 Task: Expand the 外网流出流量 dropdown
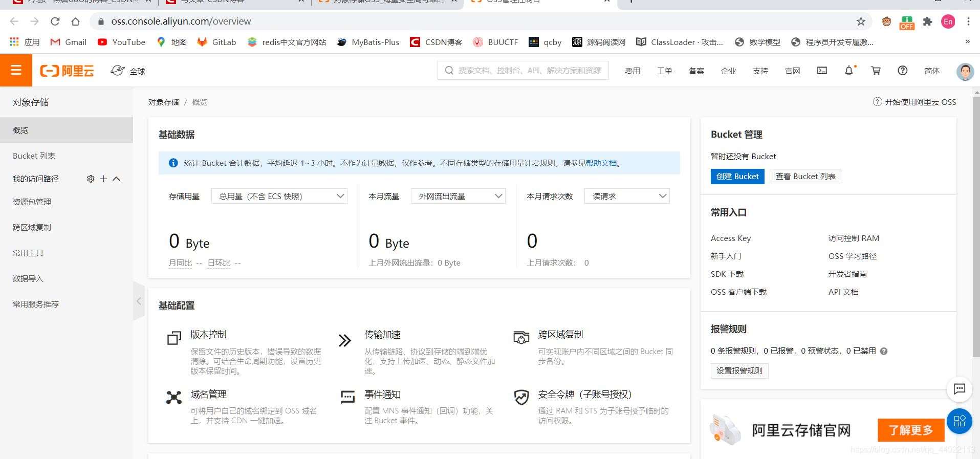coord(458,196)
